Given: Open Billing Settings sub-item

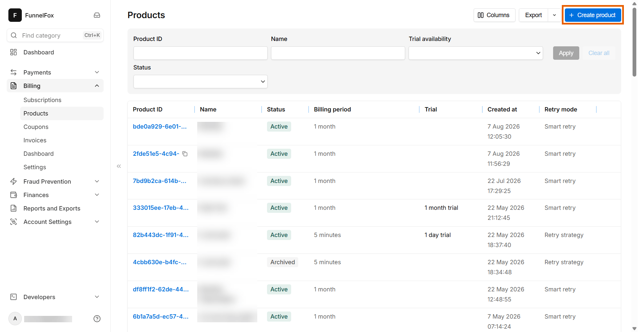Looking at the screenshot, I should coord(35,167).
